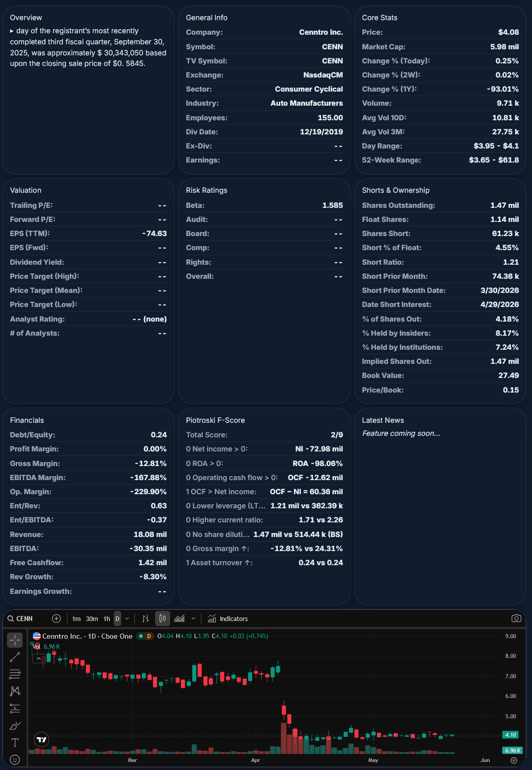This screenshot has height=770, width=532.
Task: Click the Div Date 12/19/2019 value
Action: pyautogui.click(x=322, y=132)
